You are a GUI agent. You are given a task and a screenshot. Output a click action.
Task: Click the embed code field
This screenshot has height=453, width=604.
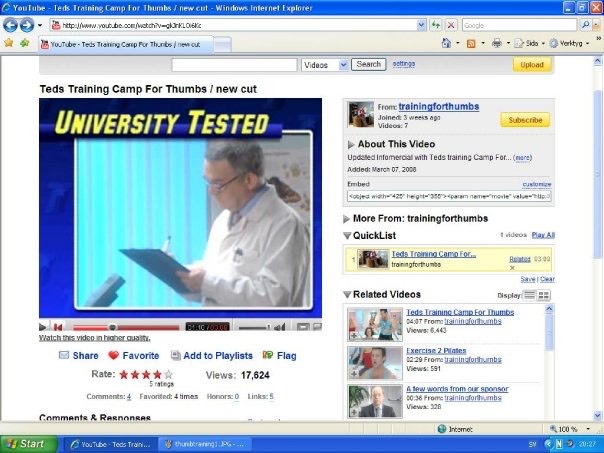coord(449,196)
